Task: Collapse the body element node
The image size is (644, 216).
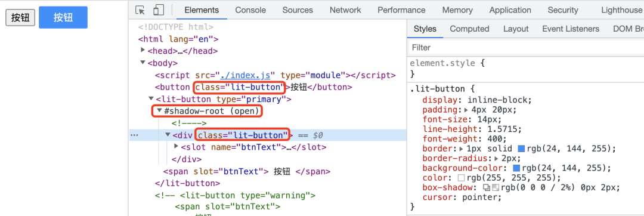Action: pos(143,63)
